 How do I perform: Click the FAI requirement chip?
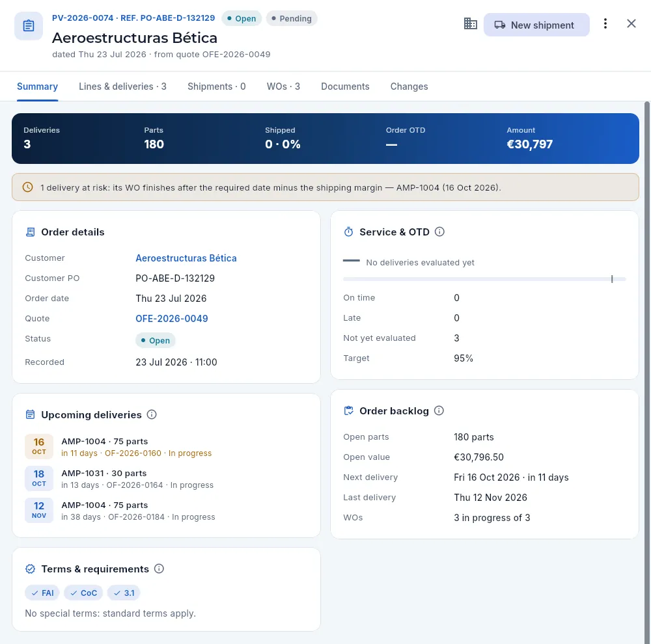tap(42, 593)
